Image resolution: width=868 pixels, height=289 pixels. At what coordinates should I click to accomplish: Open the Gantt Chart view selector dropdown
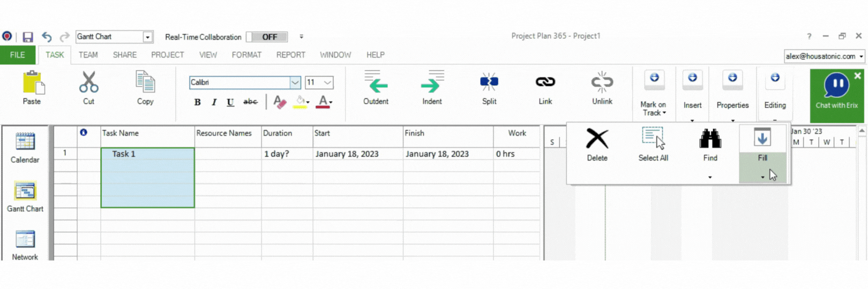(147, 37)
